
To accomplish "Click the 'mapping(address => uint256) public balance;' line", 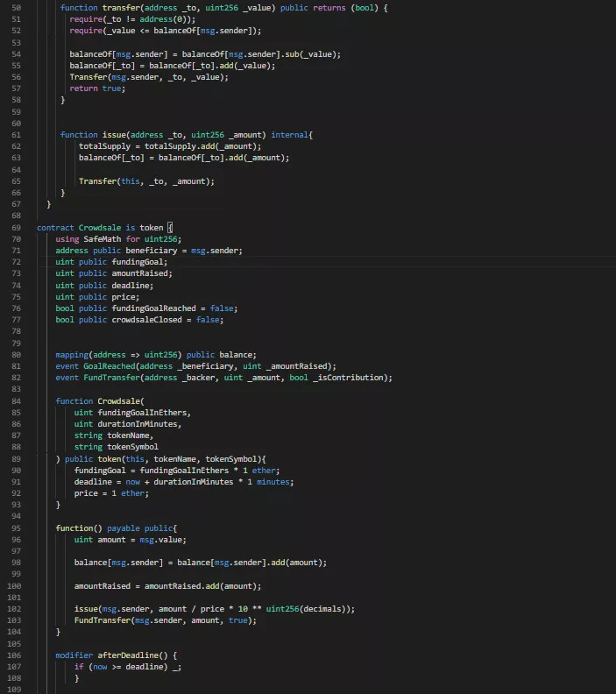I will point(156,355).
